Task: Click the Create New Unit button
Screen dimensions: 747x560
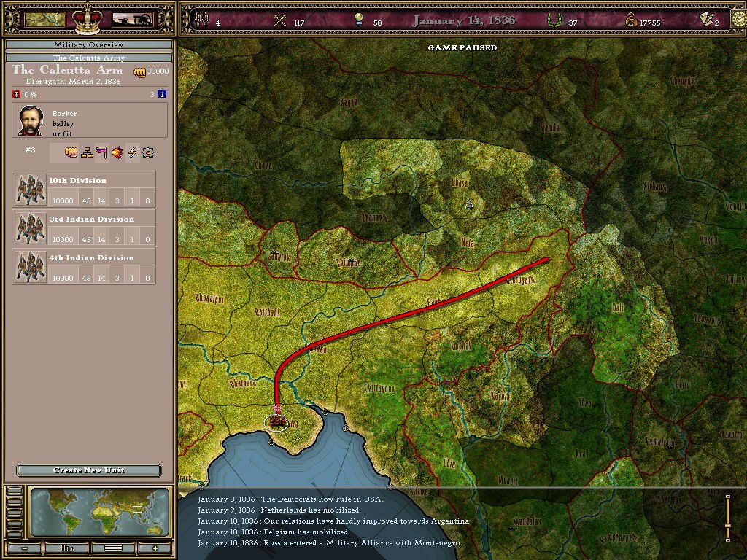Action: 88,470
